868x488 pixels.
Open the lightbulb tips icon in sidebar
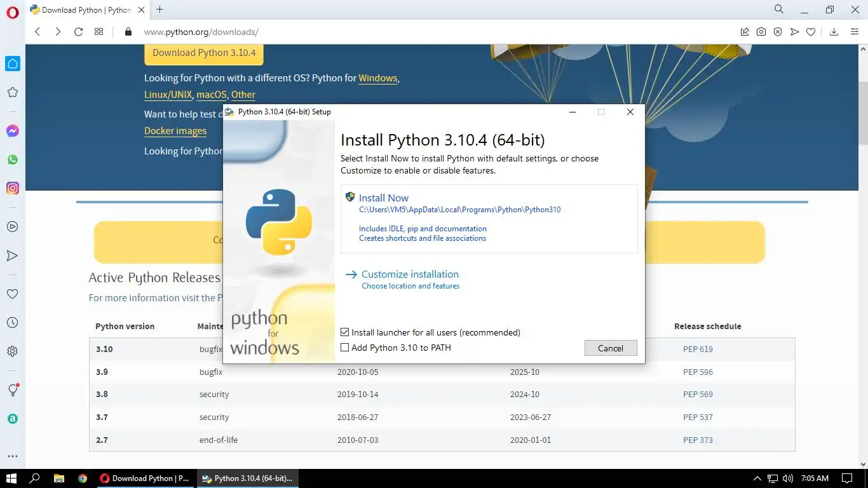pos(13,390)
